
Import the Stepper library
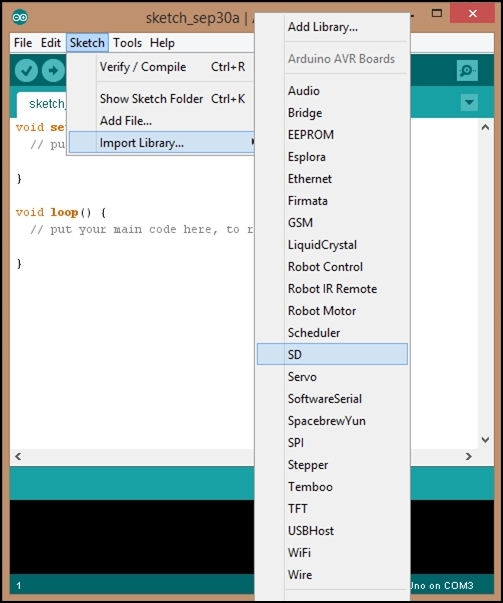[332, 465]
